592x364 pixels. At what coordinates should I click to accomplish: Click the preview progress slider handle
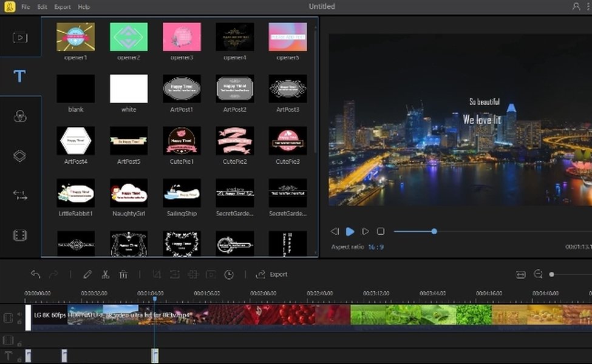[x=434, y=231]
